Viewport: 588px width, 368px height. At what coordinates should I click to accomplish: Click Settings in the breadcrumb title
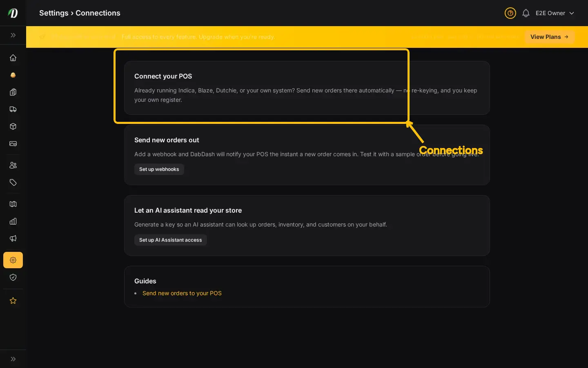click(x=54, y=13)
